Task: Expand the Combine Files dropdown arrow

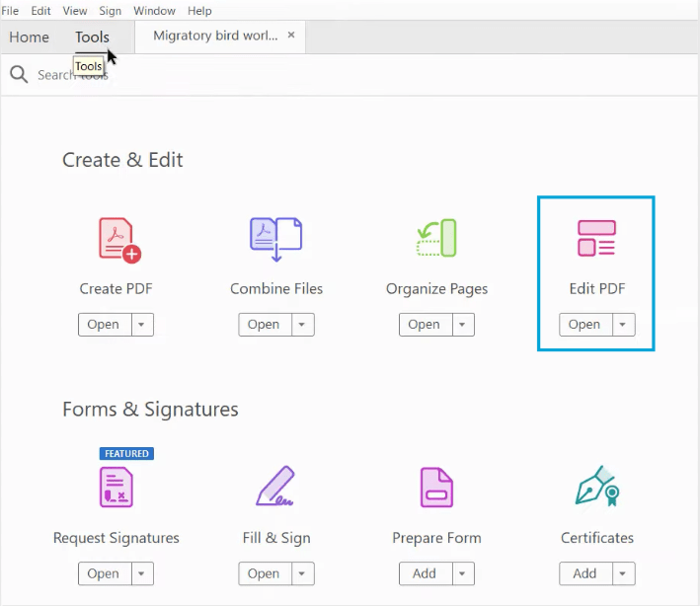Action: click(x=303, y=325)
